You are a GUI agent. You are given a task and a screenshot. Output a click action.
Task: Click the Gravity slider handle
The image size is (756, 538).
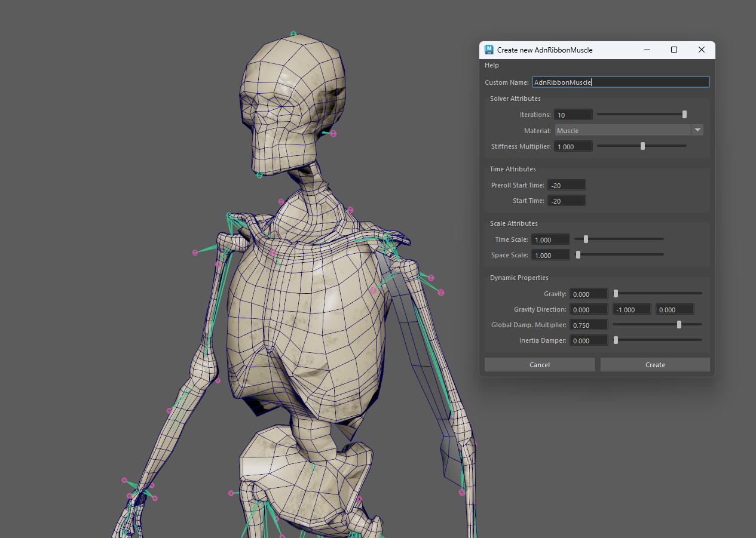pyautogui.click(x=616, y=294)
